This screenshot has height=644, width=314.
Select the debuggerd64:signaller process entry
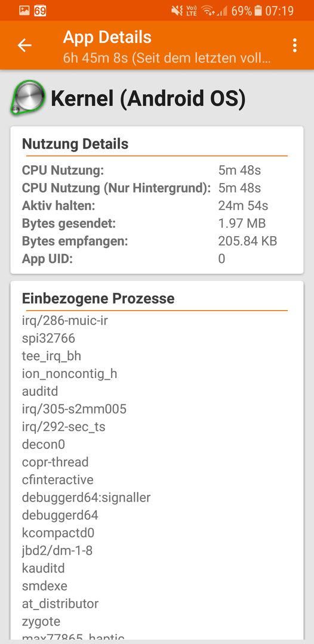[87, 498]
